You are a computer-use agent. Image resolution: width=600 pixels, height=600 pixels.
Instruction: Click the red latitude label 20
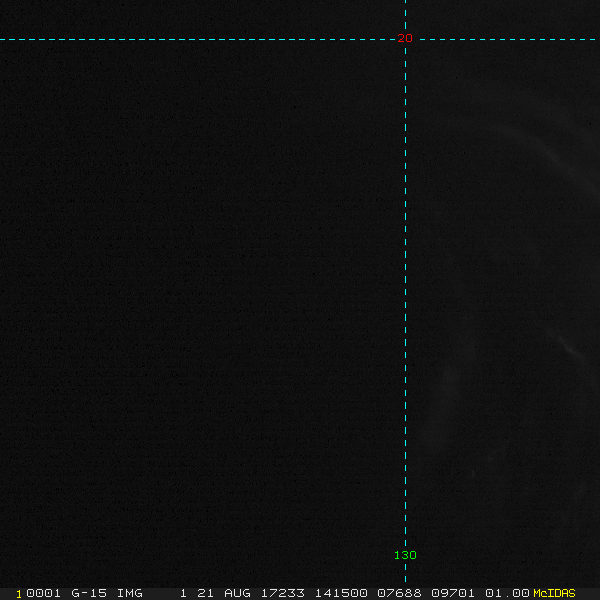pyautogui.click(x=405, y=38)
